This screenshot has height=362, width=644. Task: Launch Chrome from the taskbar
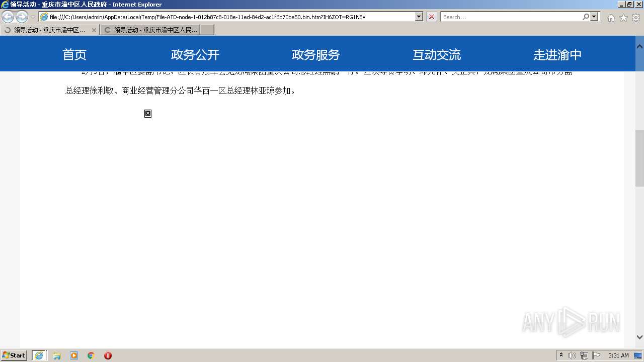[x=91, y=355]
